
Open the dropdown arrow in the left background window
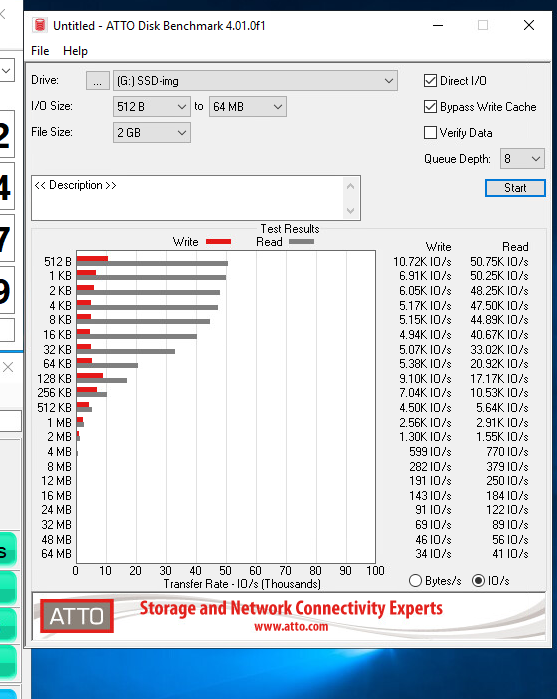point(6,70)
